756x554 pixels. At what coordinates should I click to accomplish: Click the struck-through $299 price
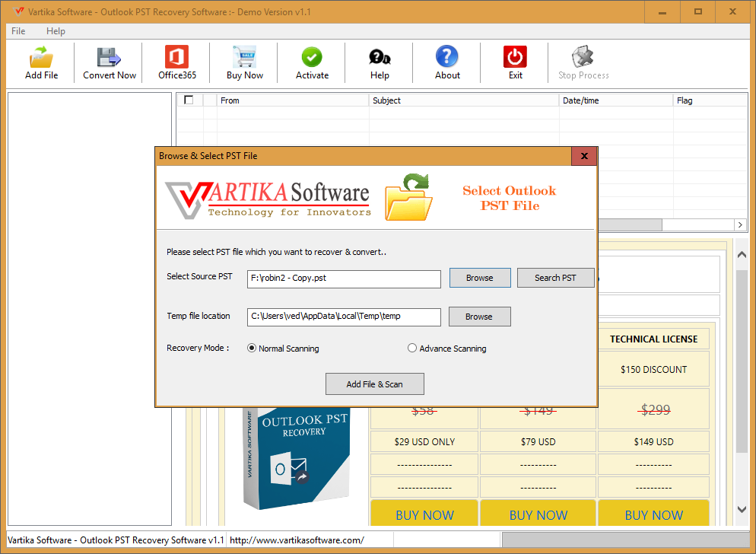(x=655, y=410)
